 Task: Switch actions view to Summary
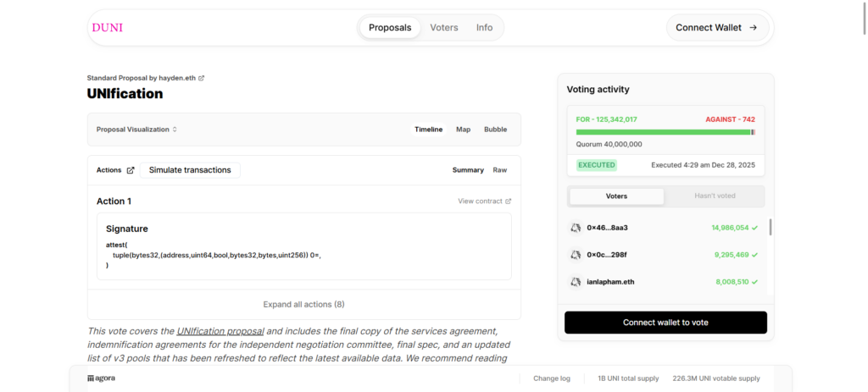tap(468, 170)
